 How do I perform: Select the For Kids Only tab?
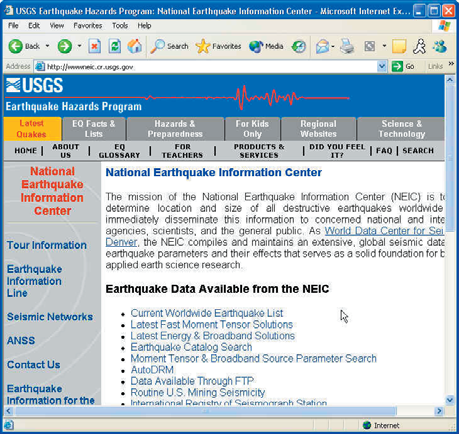pos(252,129)
